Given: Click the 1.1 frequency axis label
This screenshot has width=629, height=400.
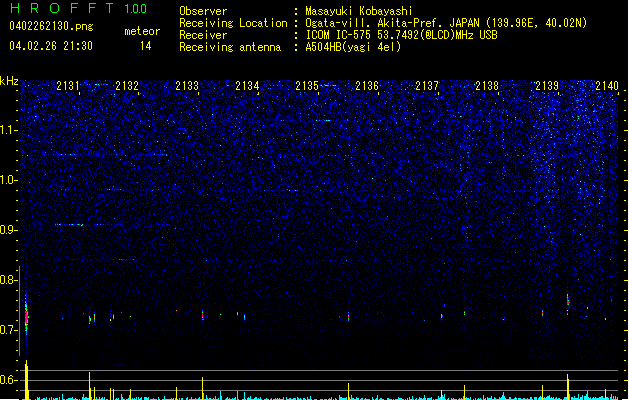Looking at the screenshot, I should (x=9, y=130).
